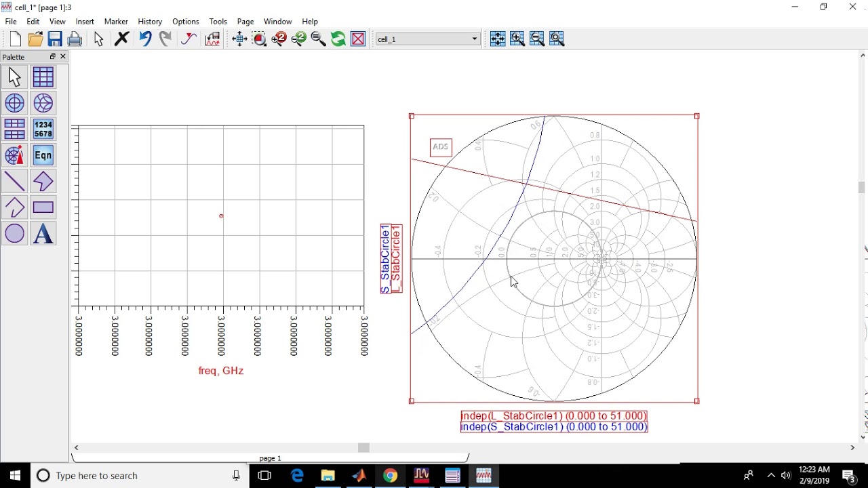The height and width of the screenshot is (488, 868).
Task: Click the plot zoom-area icon at toolbar end
Action: (x=557, y=39)
